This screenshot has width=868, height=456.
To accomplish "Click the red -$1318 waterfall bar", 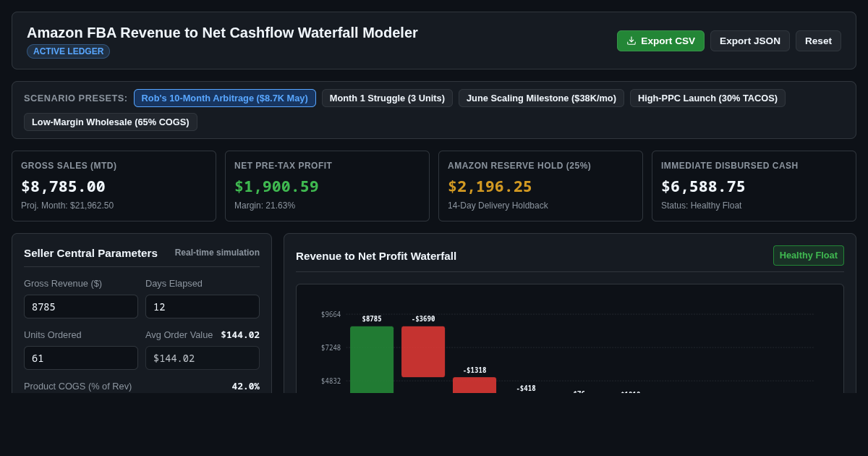I will click(475, 385).
